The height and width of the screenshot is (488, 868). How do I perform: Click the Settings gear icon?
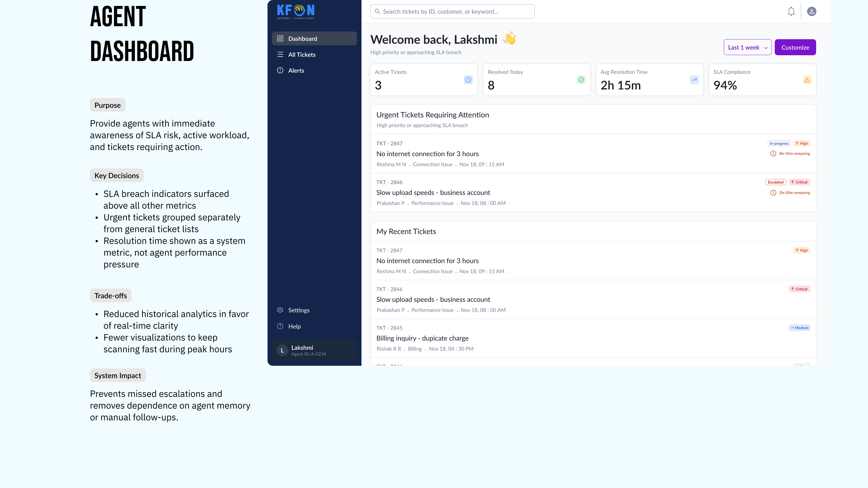(x=280, y=310)
